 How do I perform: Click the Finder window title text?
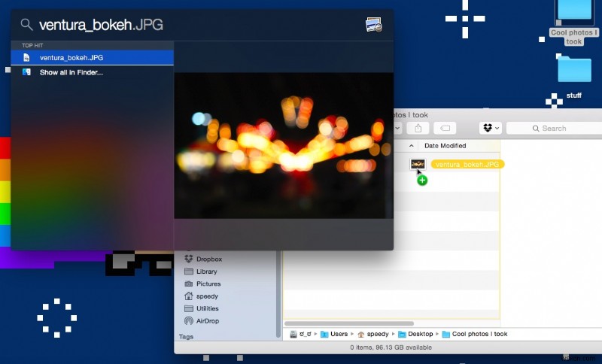pos(410,115)
